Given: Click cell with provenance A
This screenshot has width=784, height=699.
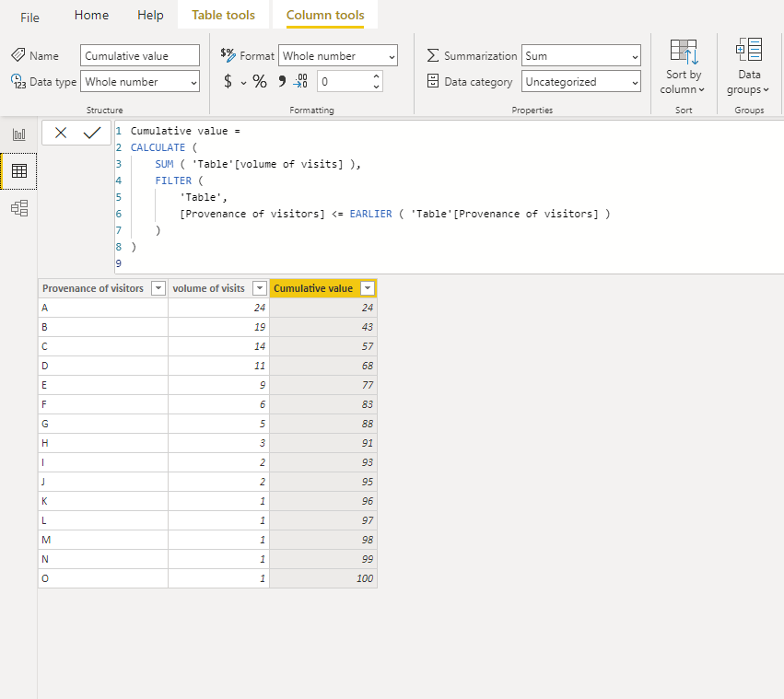Looking at the screenshot, I should 103,308.
